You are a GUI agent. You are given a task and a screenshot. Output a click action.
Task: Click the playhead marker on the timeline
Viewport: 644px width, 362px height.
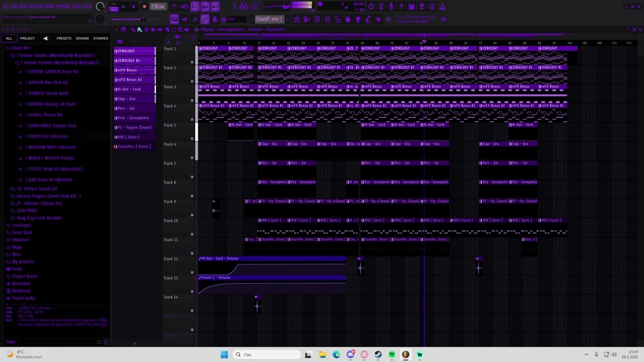click(424, 43)
